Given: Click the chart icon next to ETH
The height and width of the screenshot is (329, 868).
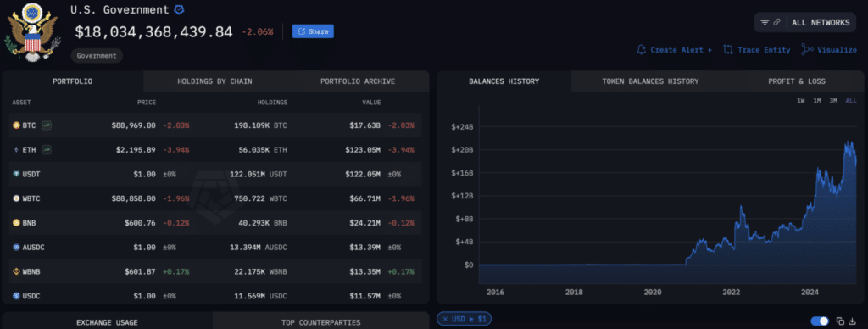Looking at the screenshot, I should pyautogui.click(x=47, y=149).
